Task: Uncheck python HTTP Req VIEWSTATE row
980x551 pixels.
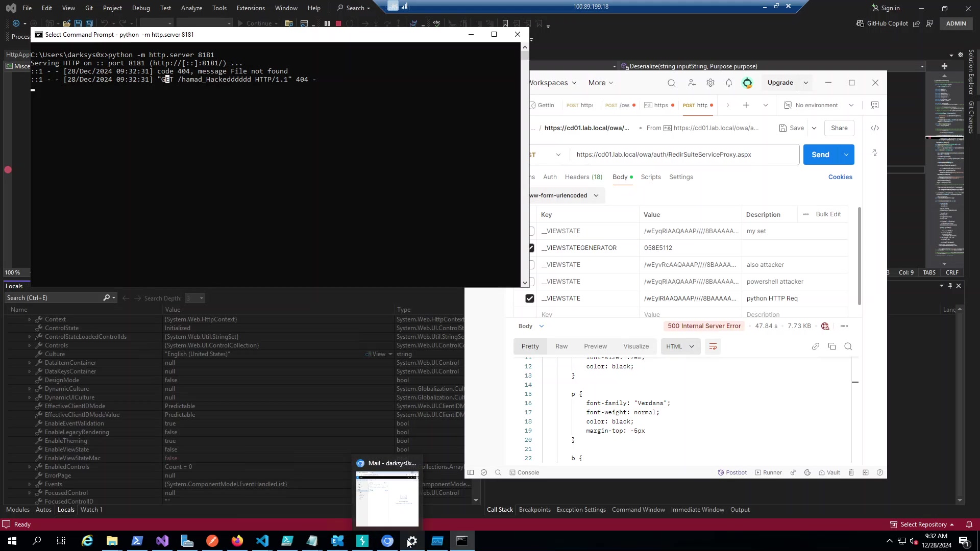Action: 529,298
